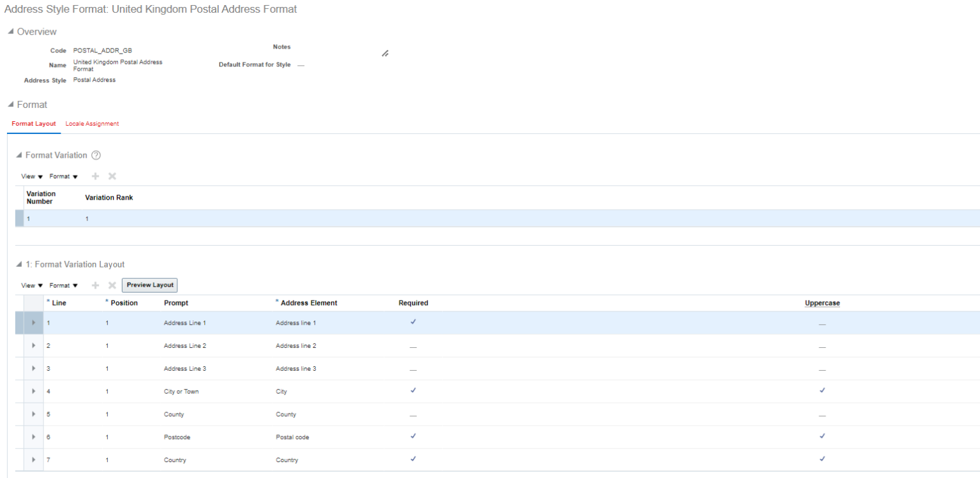Open Format menu in Format Variation toolbar
980x478 pixels.
[x=64, y=176]
